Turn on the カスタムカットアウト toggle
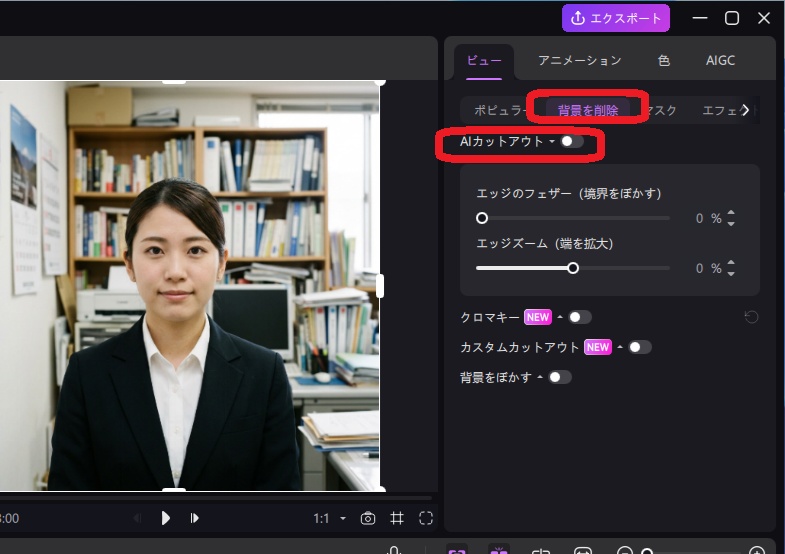This screenshot has width=785, height=554. tap(640, 347)
